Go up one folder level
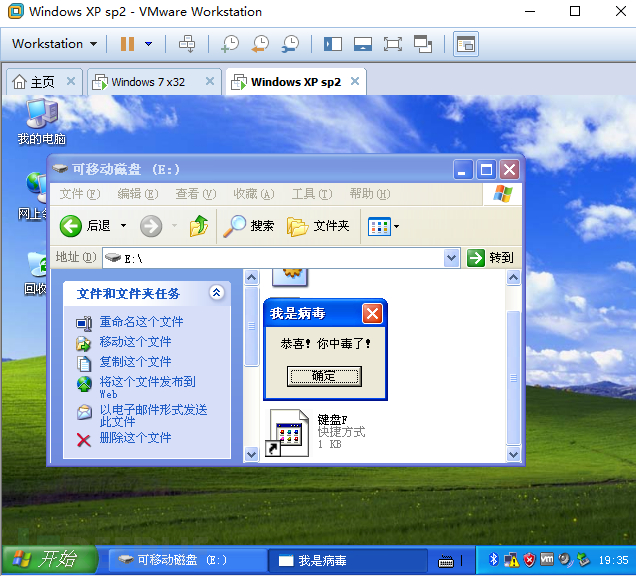 pos(199,226)
